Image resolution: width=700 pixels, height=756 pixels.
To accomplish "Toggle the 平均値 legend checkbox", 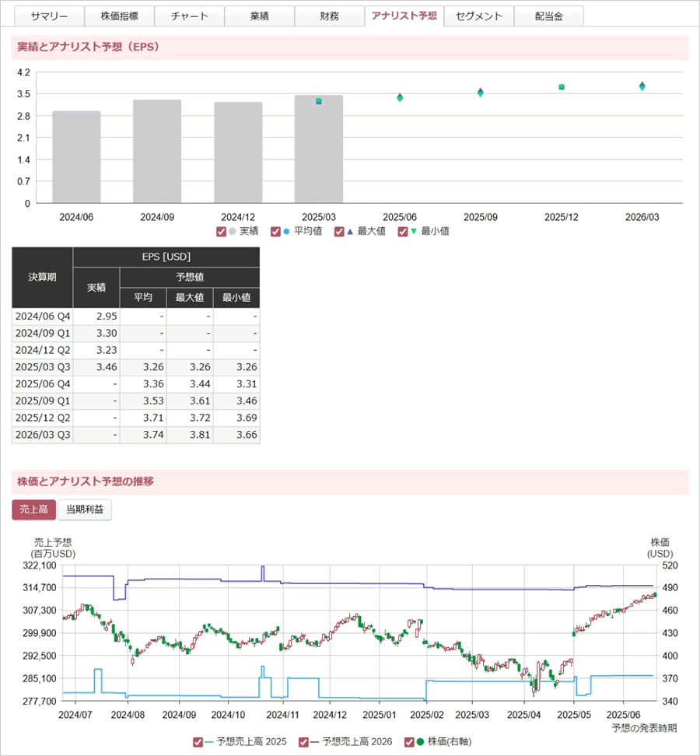I will (275, 232).
